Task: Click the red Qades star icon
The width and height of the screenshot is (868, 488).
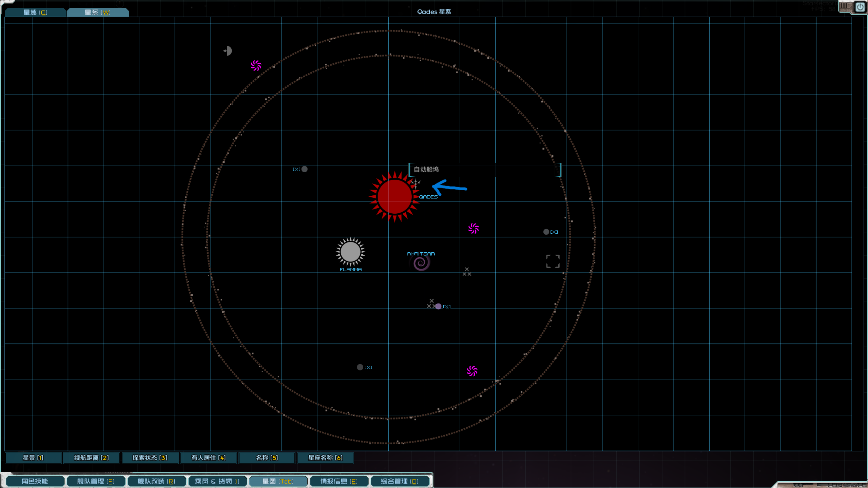Action: [x=394, y=197]
